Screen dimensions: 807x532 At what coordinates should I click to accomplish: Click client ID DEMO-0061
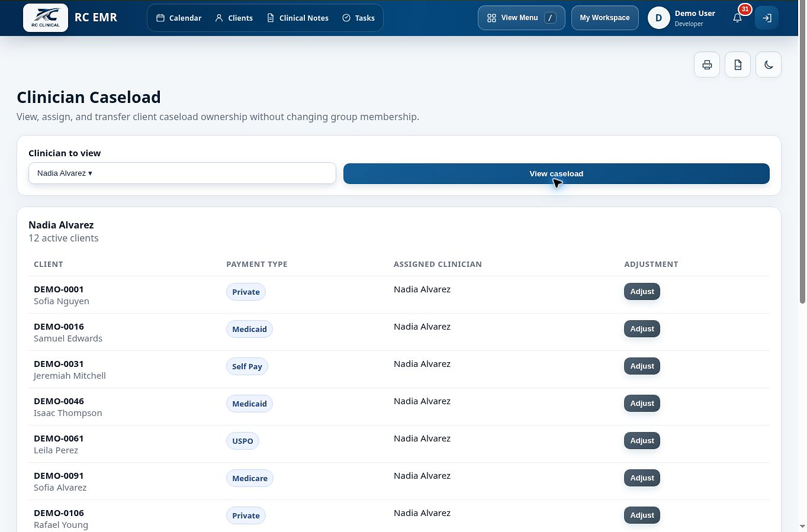point(59,439)
